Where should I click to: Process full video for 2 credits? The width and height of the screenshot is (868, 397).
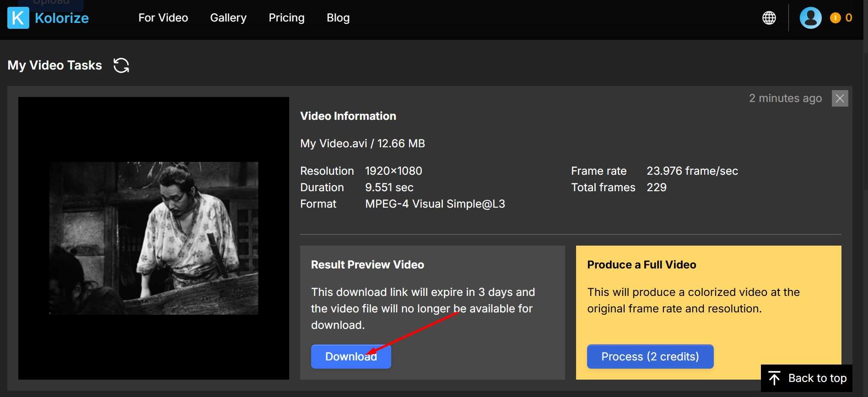[650, 356]
